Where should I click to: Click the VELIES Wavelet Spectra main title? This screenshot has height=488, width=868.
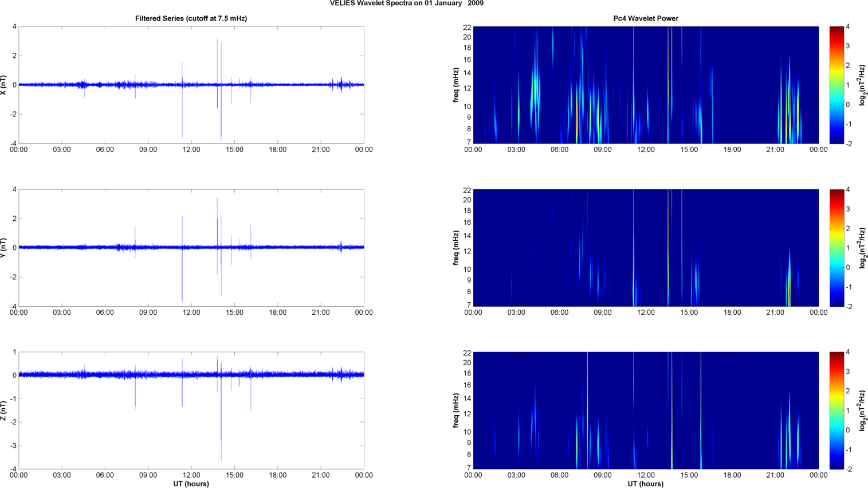[x=406, y=3]
